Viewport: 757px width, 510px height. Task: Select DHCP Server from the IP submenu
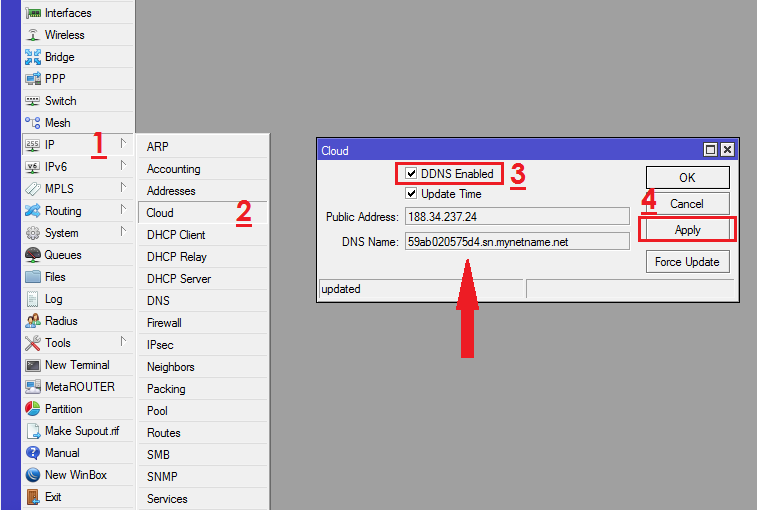coord(178,279)
